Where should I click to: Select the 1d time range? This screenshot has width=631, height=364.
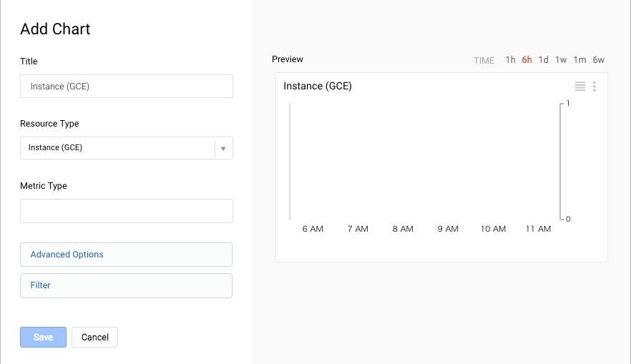click(543, 60)
